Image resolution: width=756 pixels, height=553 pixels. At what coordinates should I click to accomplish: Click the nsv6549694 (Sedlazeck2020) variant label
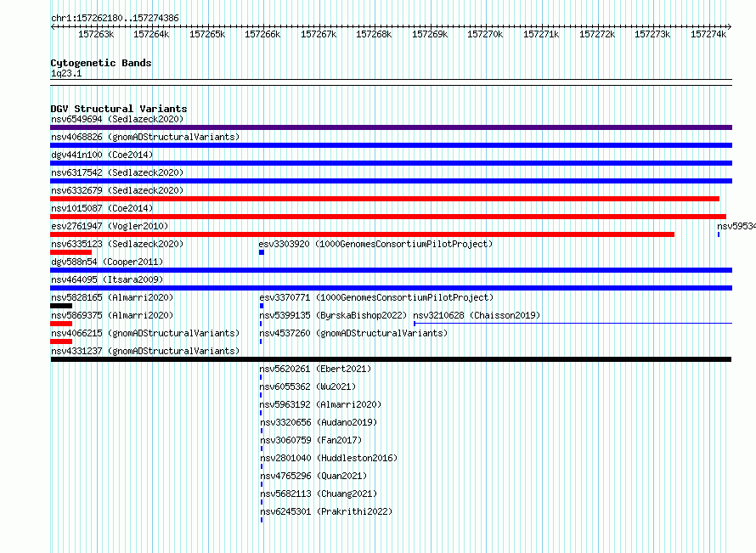[117, 119]
